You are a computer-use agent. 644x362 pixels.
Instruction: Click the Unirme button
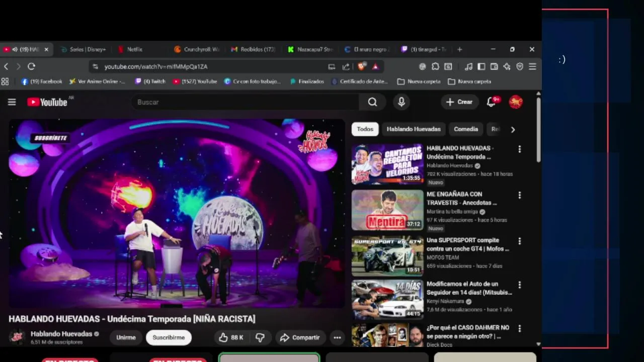pos(126,338)
